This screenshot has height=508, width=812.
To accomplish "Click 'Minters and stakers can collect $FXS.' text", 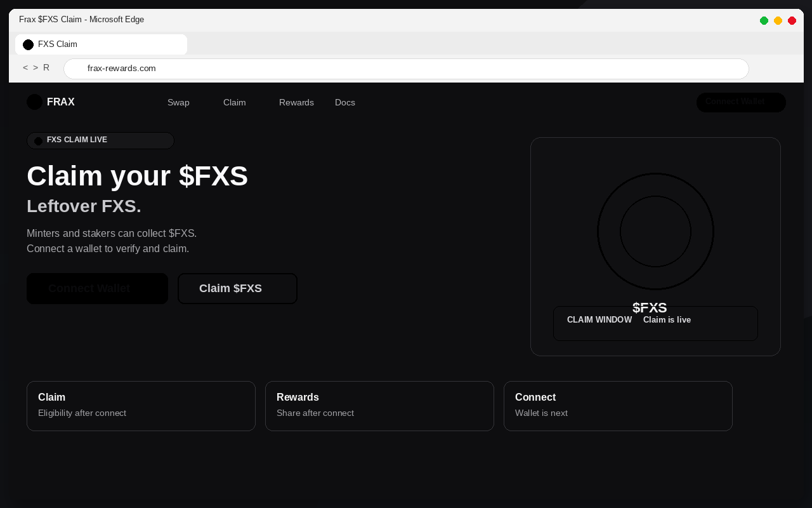I will tap(112, 233).
